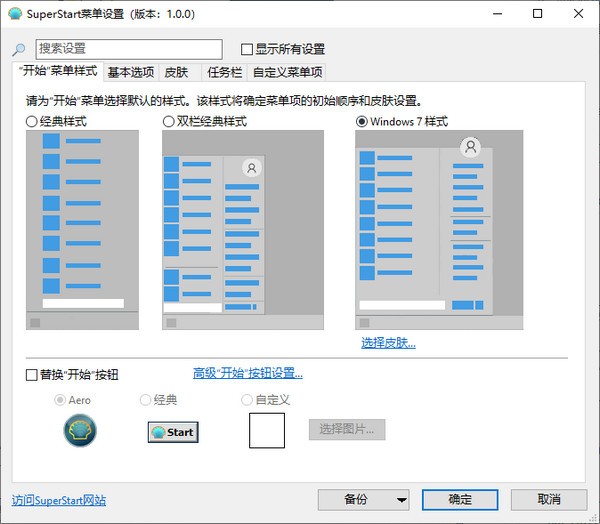The width and height of the screenshot is (600, 524).
Task: Expand the 备份 button dropdown arrow
Action: (x=401, y=500)
